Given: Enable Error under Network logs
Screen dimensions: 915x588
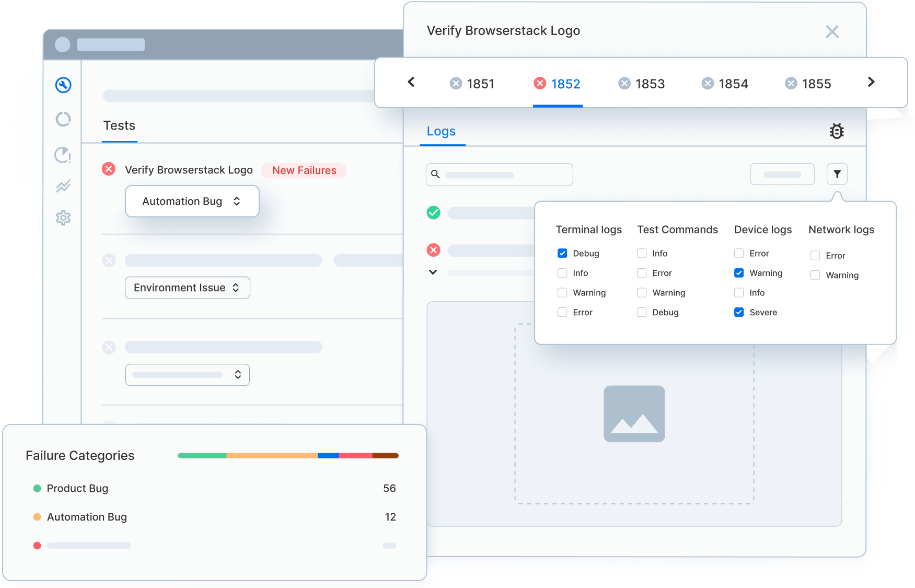Looking at the screenshot, I should (x=815, y=256).
